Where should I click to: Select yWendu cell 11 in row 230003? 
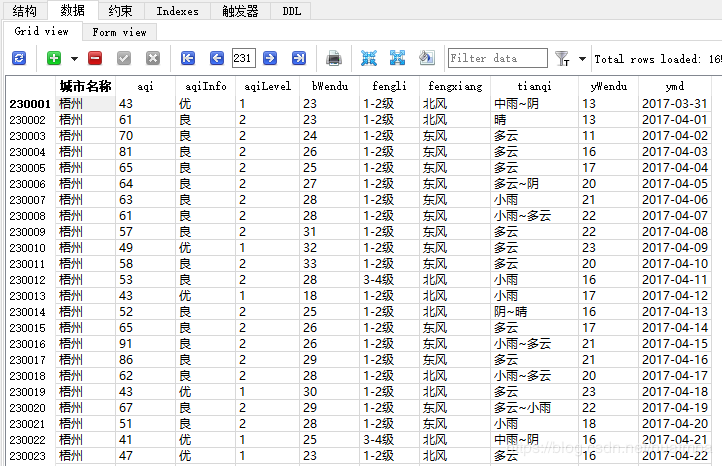pos(609,136)
